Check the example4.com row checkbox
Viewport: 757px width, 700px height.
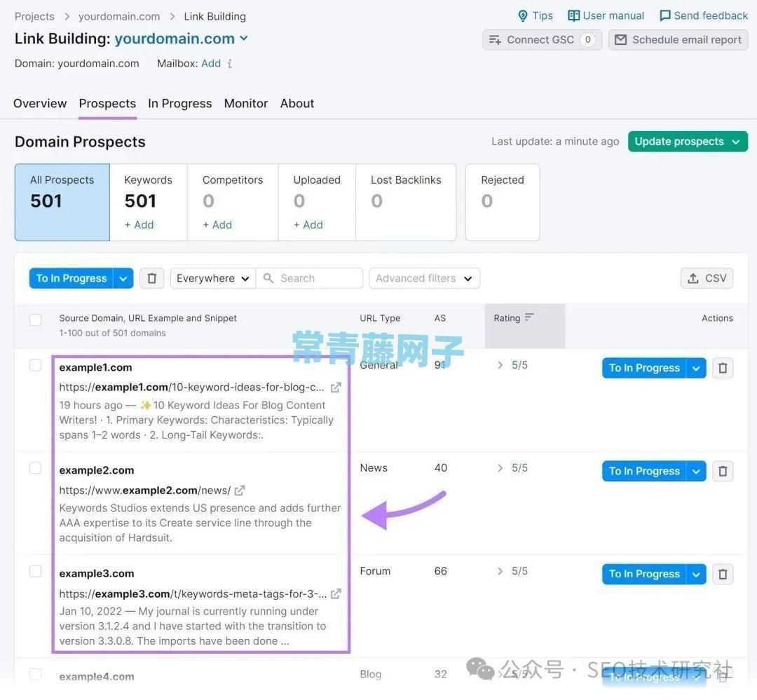click(x=35, y=675)
